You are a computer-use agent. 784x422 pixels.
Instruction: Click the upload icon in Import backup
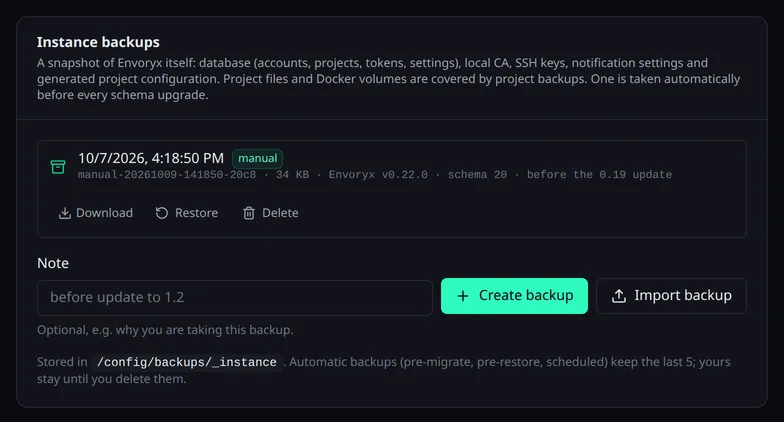pyautogui.click(x=618, y=296)
